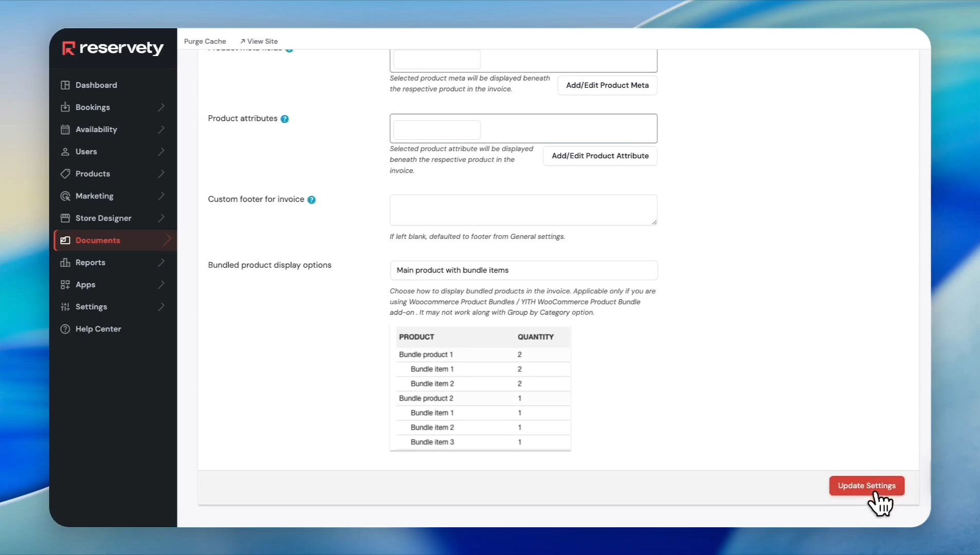
Task: Show help for Custom footer for invoice
Action: pyautogui.click(x=312, y=200)
